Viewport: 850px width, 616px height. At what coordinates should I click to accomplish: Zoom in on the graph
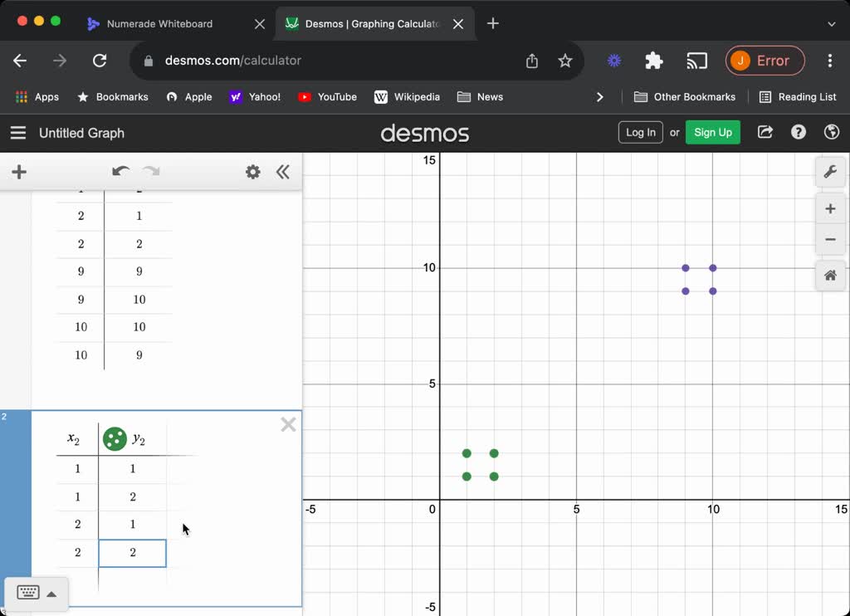[x=830, y=208]
